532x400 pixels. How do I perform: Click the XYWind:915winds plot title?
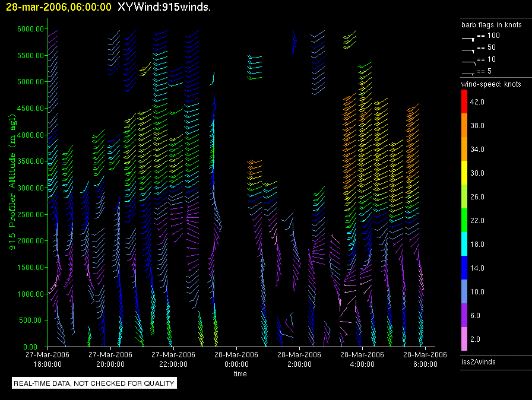[164, 7]
